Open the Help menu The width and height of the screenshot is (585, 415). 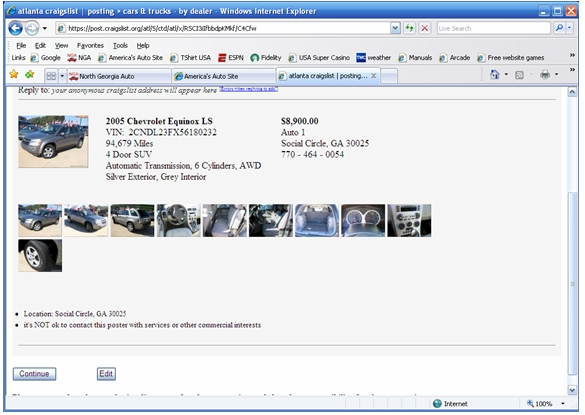click(143, 46)
